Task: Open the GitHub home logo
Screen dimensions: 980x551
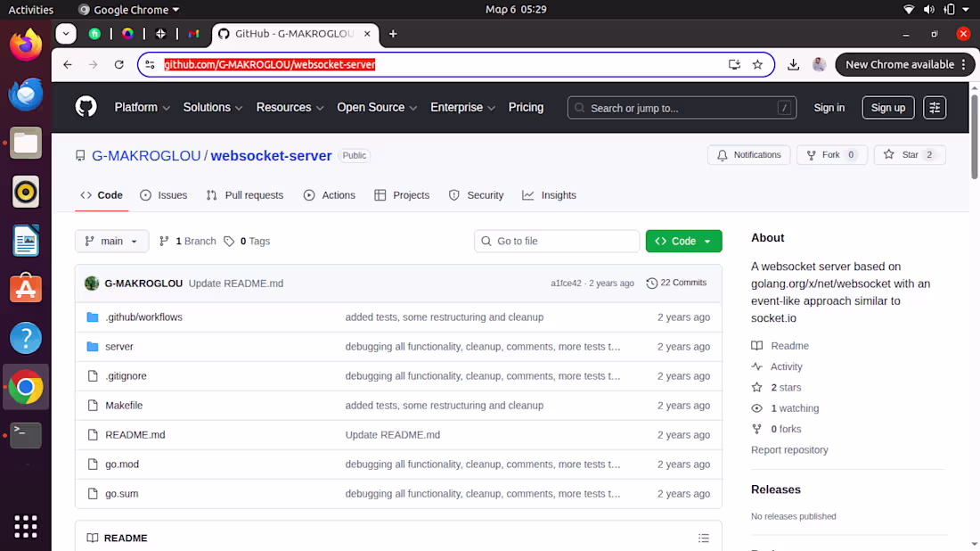Action: click(86, 106)
